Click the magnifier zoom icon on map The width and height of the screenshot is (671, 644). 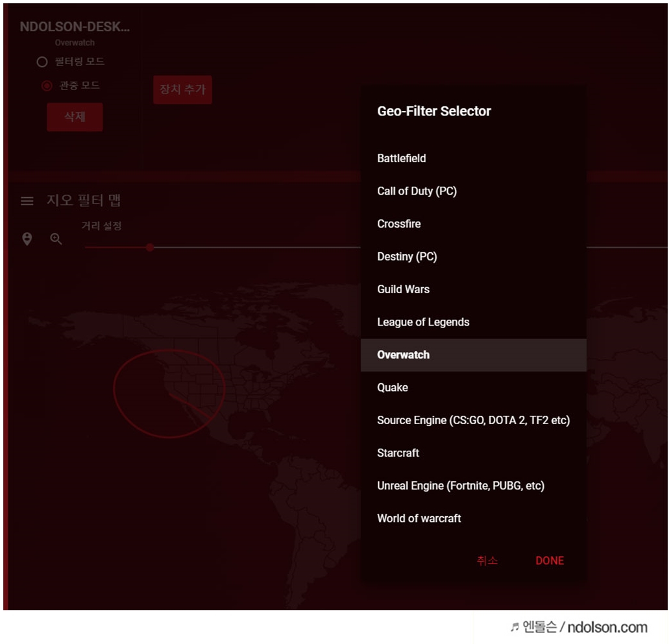pos(56,239)
